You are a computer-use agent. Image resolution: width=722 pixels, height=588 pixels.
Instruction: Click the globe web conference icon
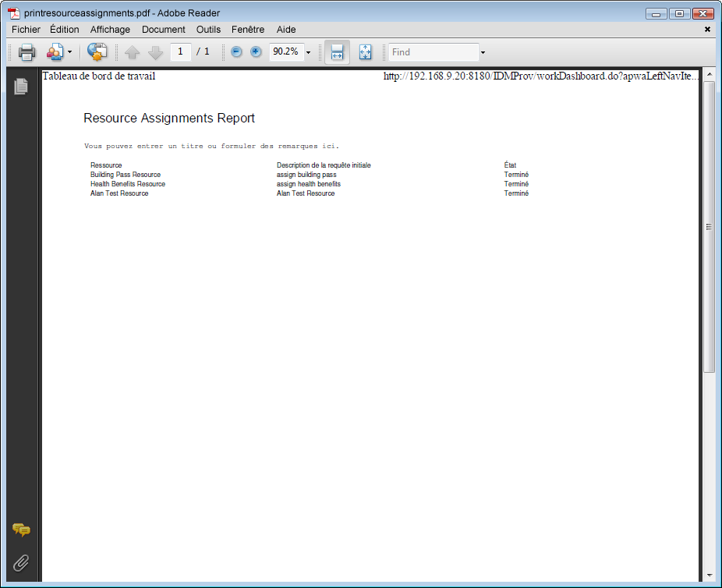97,52
